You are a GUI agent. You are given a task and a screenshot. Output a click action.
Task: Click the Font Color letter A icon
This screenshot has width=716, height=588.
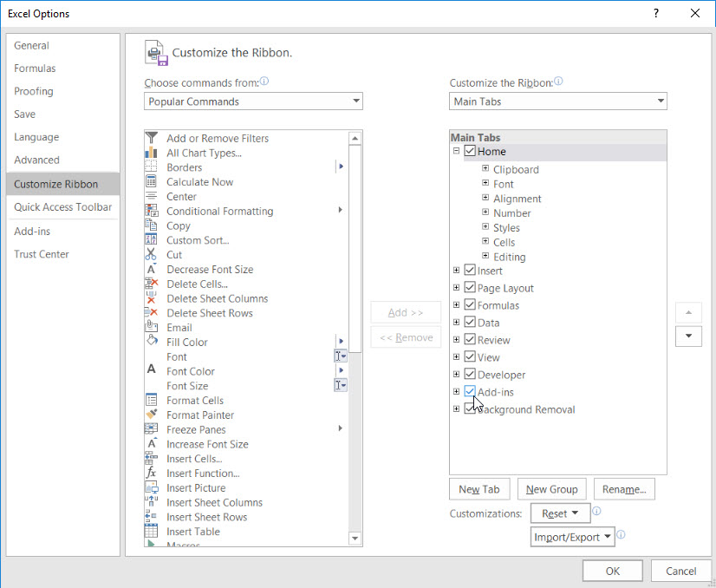[151, 369]
